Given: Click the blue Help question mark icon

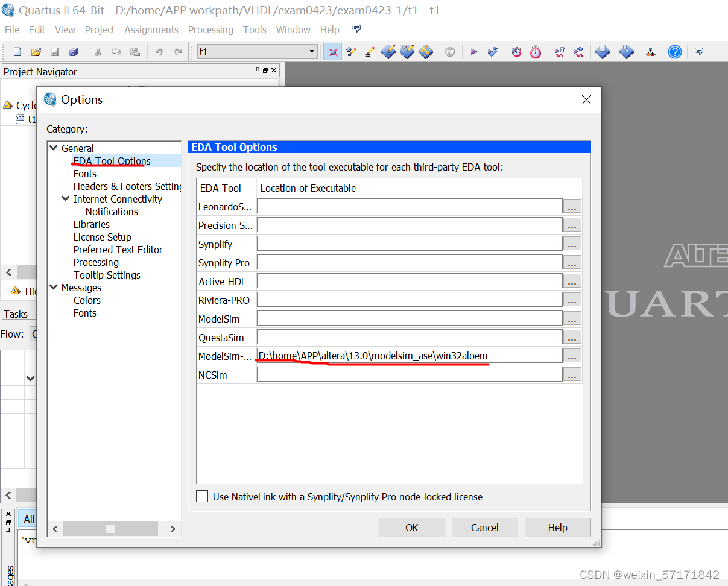Looking at the screenshot, I should pos(675,52).
